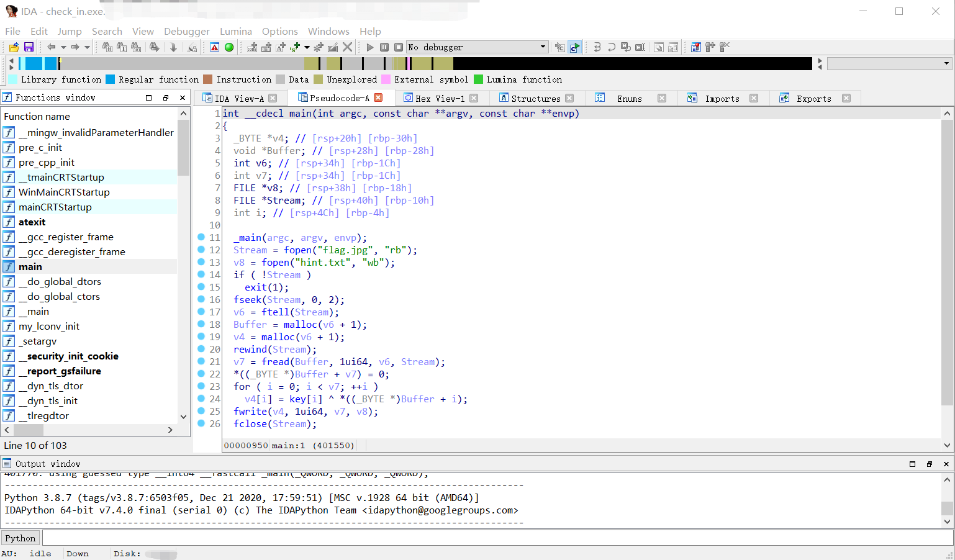Open the back-jump history dropdown arrow
This screenshot has height=560, width=955.
coord(63,47)
